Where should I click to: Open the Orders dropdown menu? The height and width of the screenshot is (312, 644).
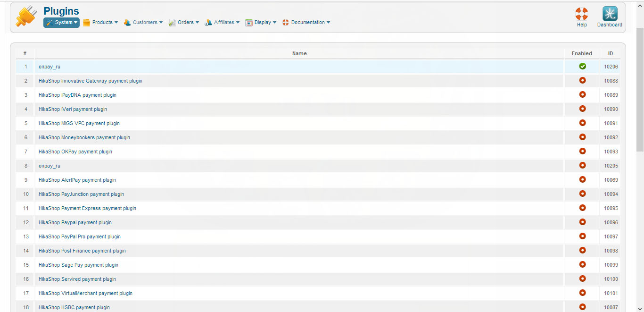[x=184, y=23]
